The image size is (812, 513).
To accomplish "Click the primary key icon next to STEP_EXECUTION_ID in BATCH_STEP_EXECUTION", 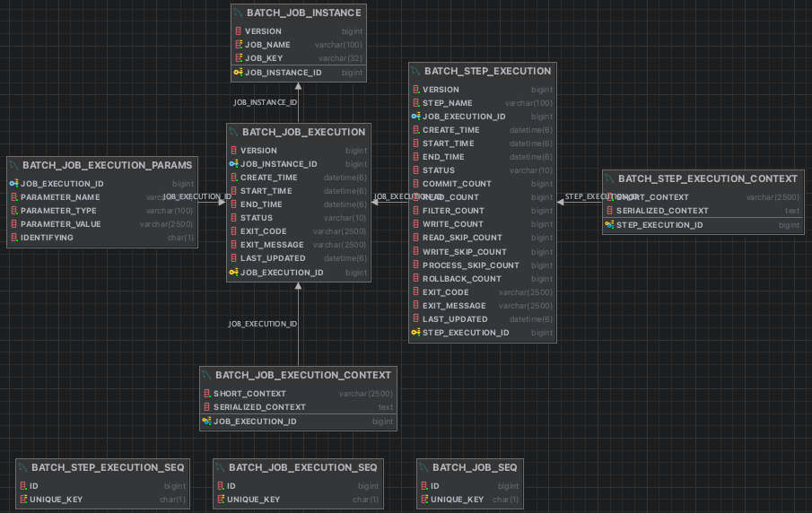I will coord(415,333).
